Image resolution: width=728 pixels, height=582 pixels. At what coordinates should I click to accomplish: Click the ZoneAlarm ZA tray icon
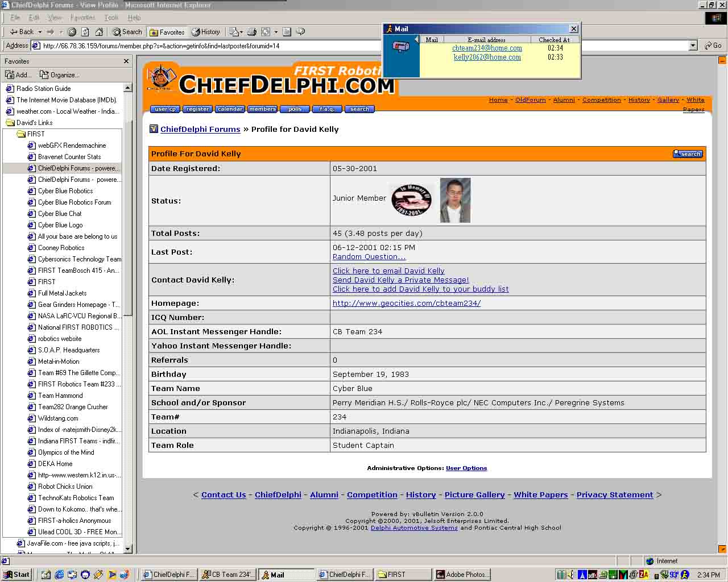[644, 575]
